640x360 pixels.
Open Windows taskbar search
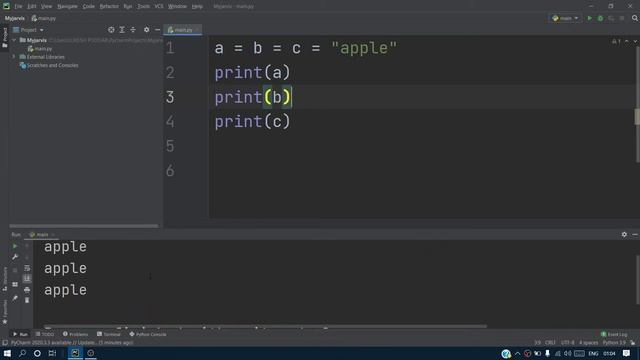click(22, 353)
